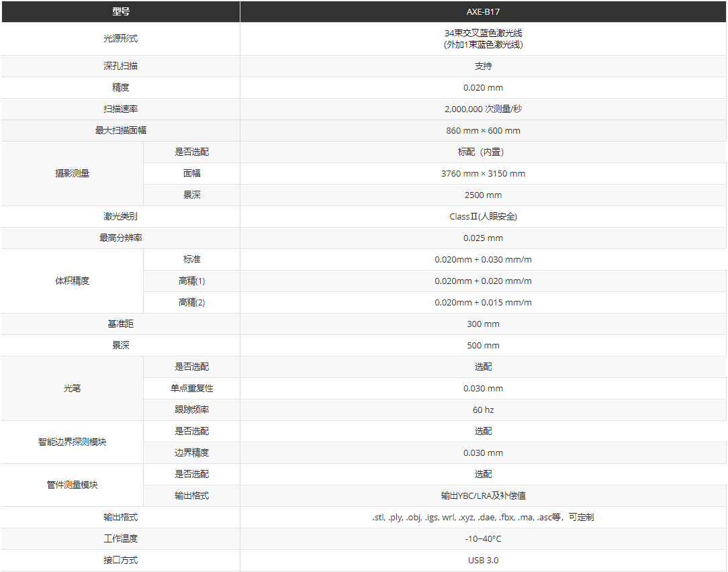
Task: Click the USB 3.0 interface value
Action: [x=483, y=560]
